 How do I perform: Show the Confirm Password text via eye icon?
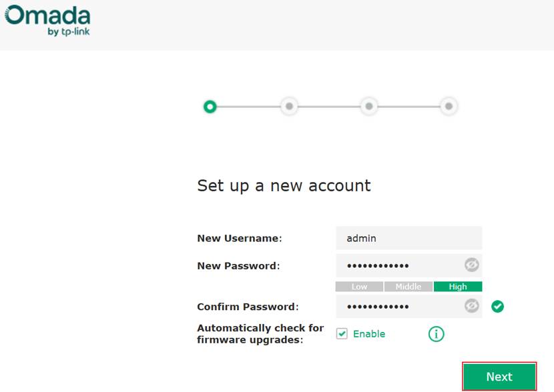(x=472, y=306)
